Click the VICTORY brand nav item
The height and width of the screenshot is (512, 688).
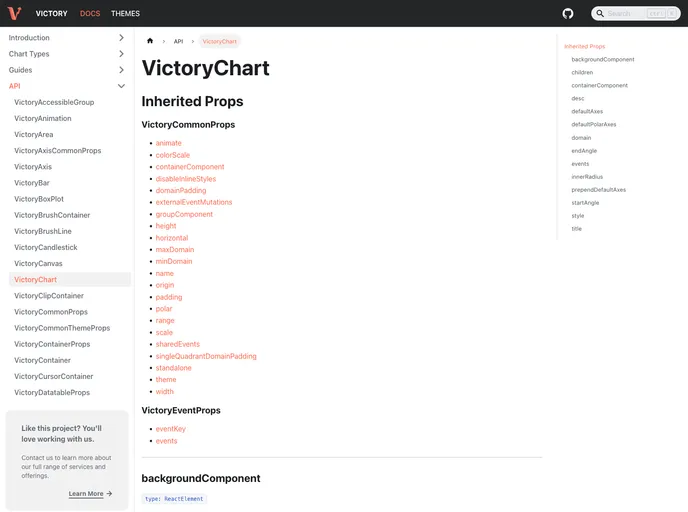(x=51, y=14)
